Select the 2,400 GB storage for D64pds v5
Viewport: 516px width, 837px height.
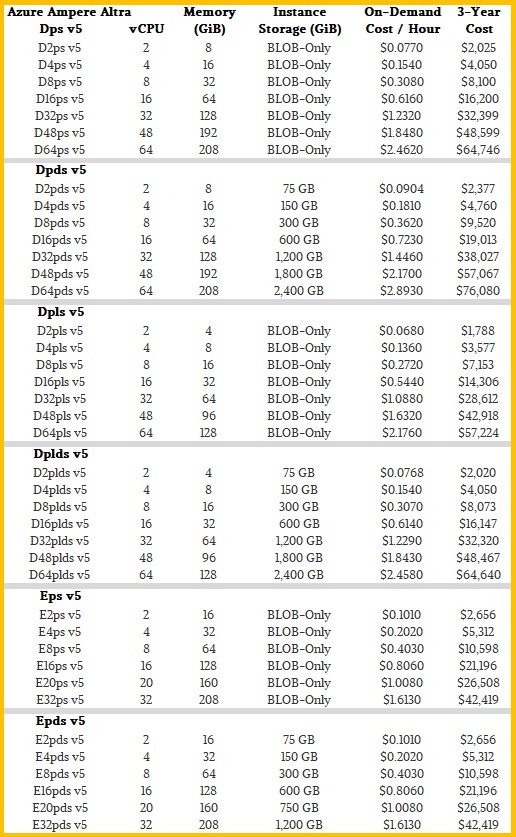(299, 291)
